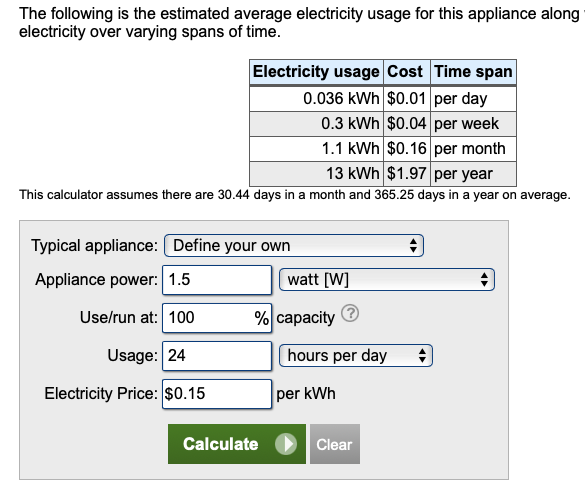The height and width of the screenshot is (486, 585).
Task: Open the hours per day dropdown
Action: pos(356,355)
